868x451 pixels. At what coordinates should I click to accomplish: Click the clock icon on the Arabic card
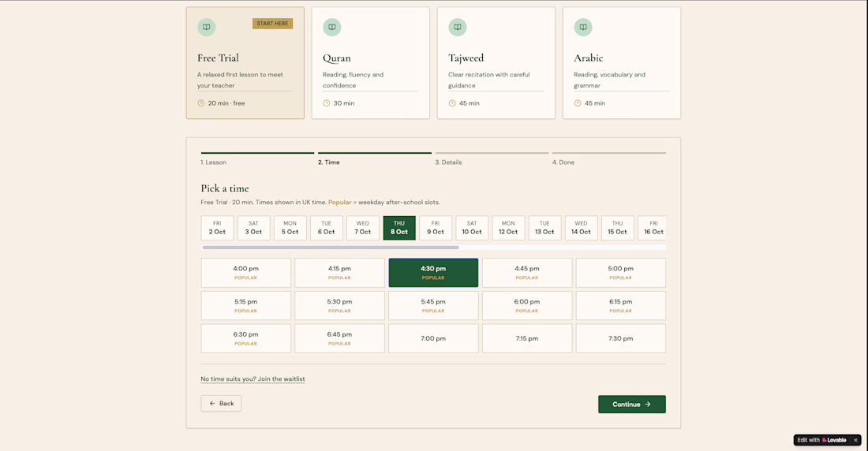click(x=578, y=103)
